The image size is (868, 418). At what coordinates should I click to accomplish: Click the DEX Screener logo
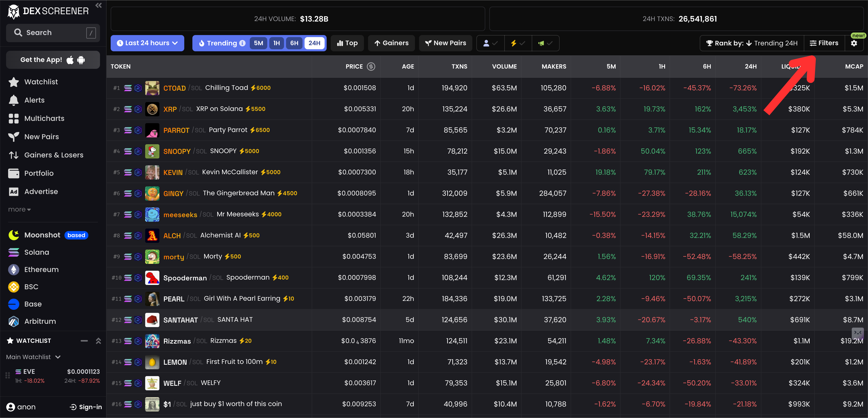point(48,11)
